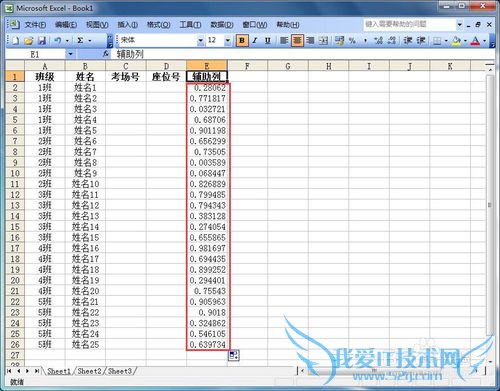Select cell with value 0.771817
Image resolution: width=500 pixels, height=391 pixels.
click(207, 98)
